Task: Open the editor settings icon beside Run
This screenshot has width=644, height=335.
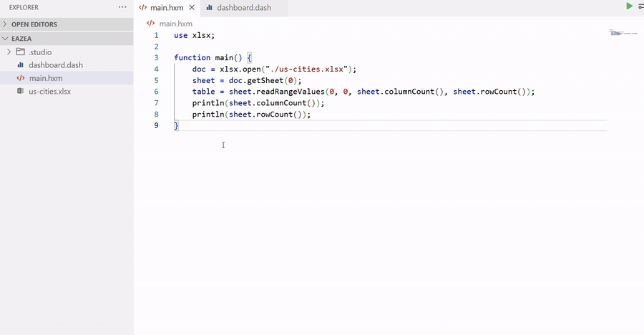Action: tap(640, 6)
